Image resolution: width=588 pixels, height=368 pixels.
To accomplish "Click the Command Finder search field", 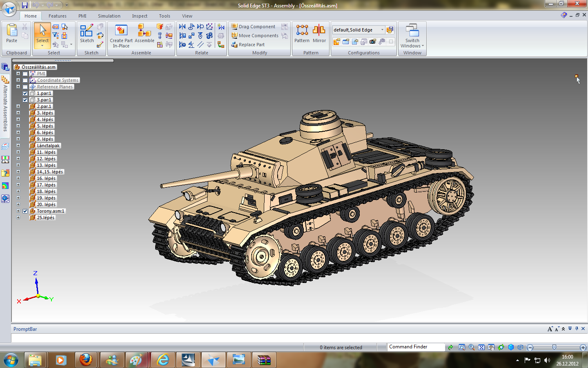I will pyautogui.click(x=416, y=347).
